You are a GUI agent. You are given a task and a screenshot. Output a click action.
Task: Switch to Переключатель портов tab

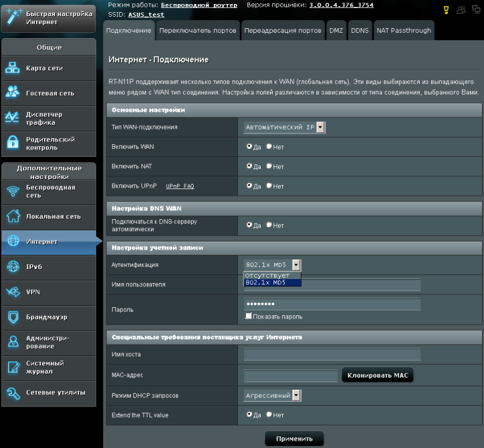coord(198,31)
